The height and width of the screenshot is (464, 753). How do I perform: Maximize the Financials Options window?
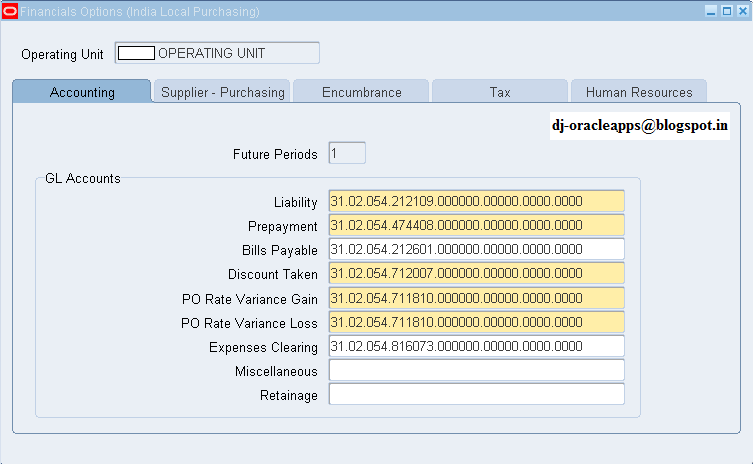click(x=727, y=11)
